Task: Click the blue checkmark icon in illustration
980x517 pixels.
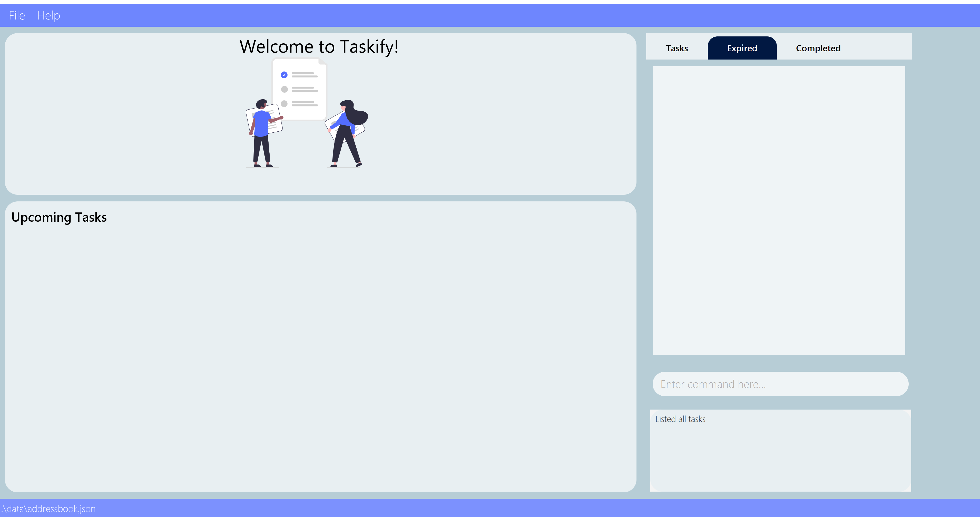Action: click(284, 75)
